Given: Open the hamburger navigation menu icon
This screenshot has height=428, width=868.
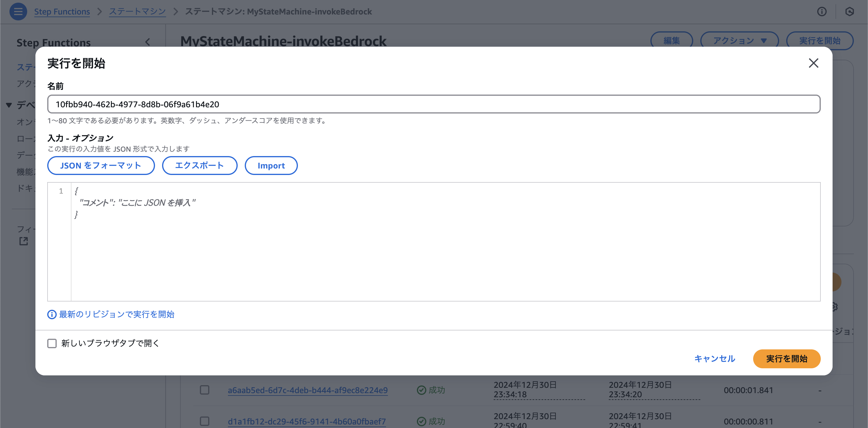Looking at the screenshot, I should pyautogui.click(x=18, y=12).
